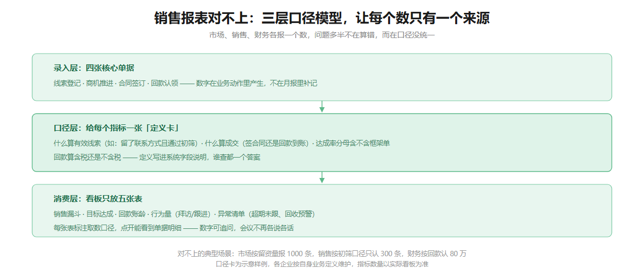
Task: Click footnote starting with 对不上的典型场景
Action: tap(322, 254)
